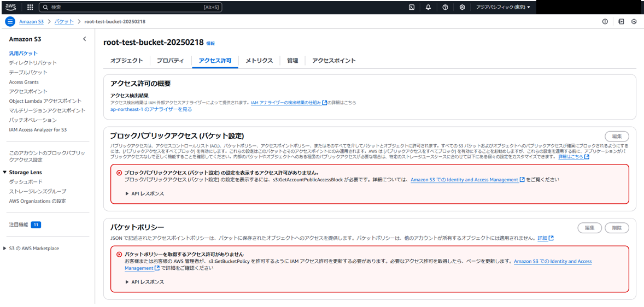
Task: Expand S3 の AWS Marketplace section
Action: click(x=5, y=249)
